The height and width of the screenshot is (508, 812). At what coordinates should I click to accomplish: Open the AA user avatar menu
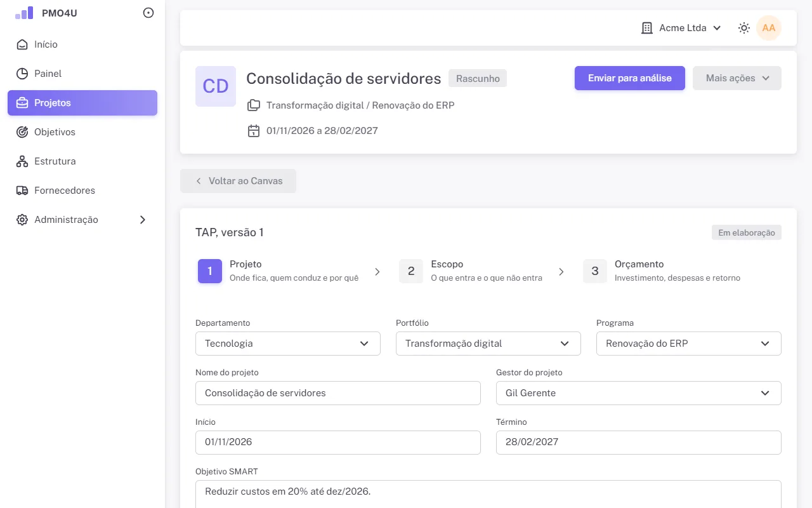tap(769, 28)
